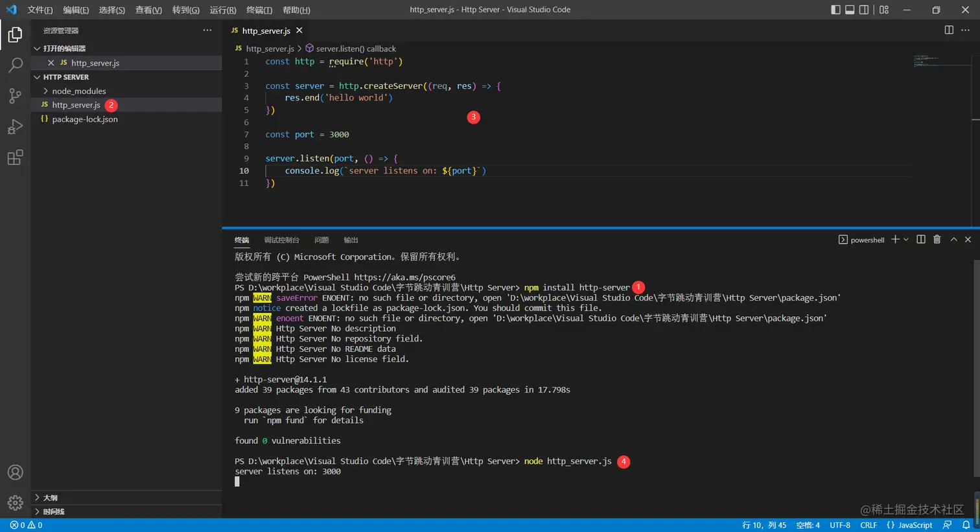Open terminal launch profile dropdown arrow
Screen dimensions: 980x532
tap(906, 240)
